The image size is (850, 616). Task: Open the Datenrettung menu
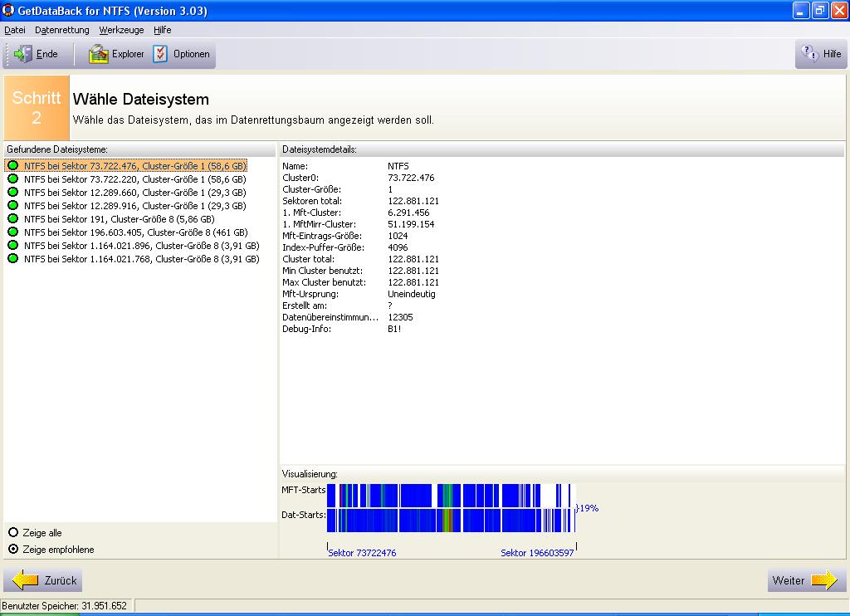tap(61, 30)
